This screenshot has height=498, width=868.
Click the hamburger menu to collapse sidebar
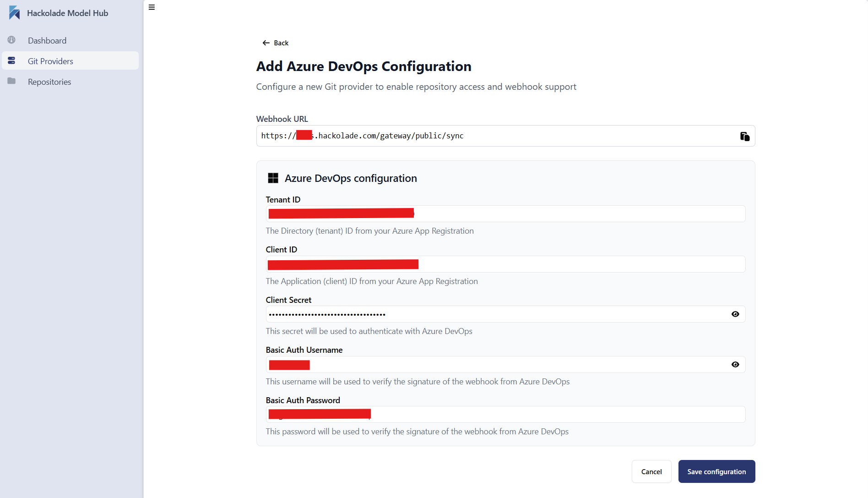152,7
